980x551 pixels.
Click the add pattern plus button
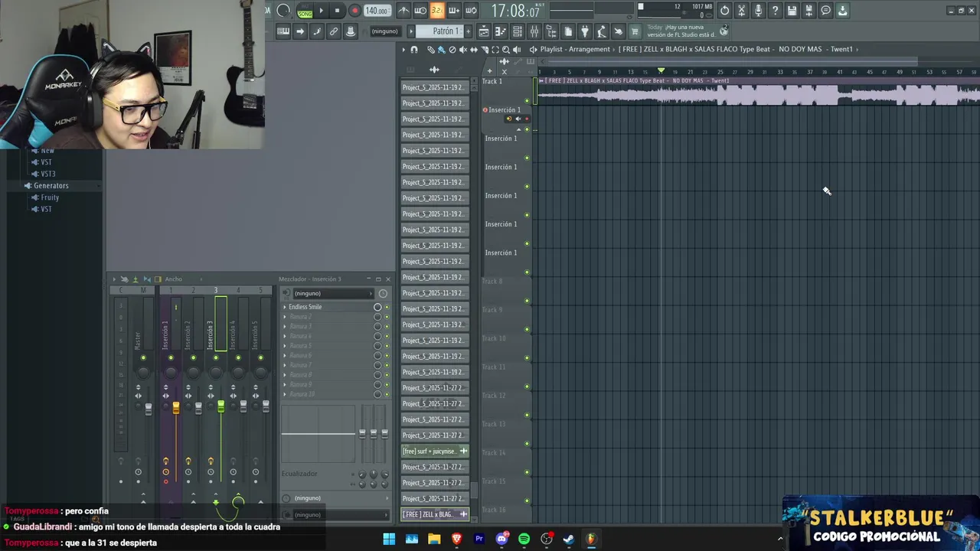468,31
